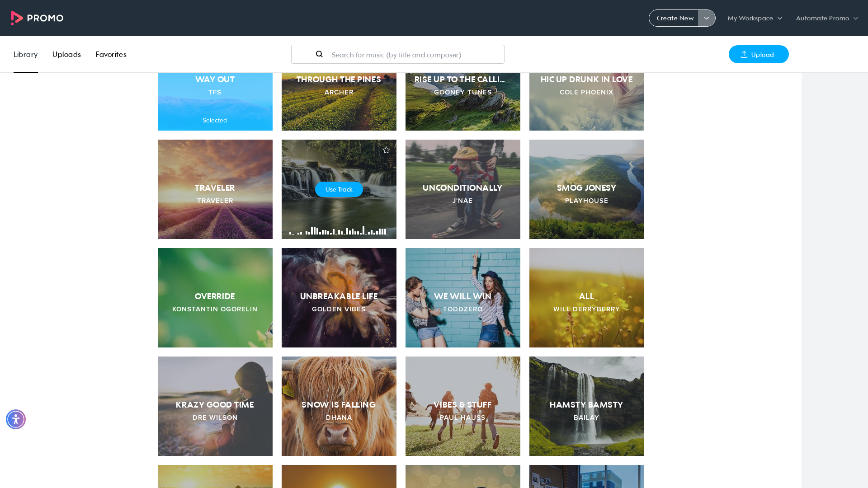
Task: Open the Automate Promo menu
Action: [827, 18]
